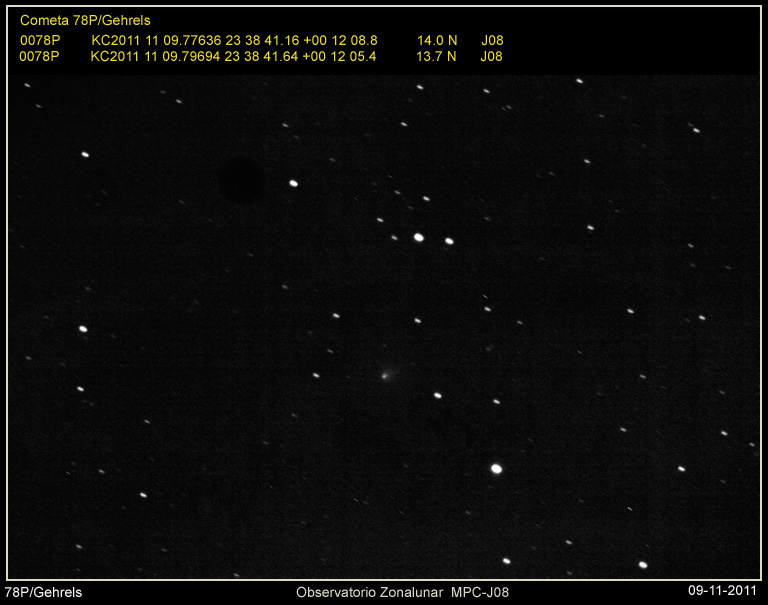Click the large bright star below the comet, lower right
The width and height of the screenshot is (768, 605).
point(496,468)
